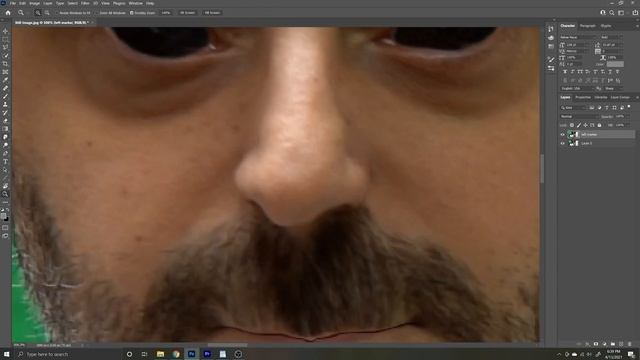Viewport: 640px width, 360px height.
Task: Select the Type tool
Action: tap(5, 162)
